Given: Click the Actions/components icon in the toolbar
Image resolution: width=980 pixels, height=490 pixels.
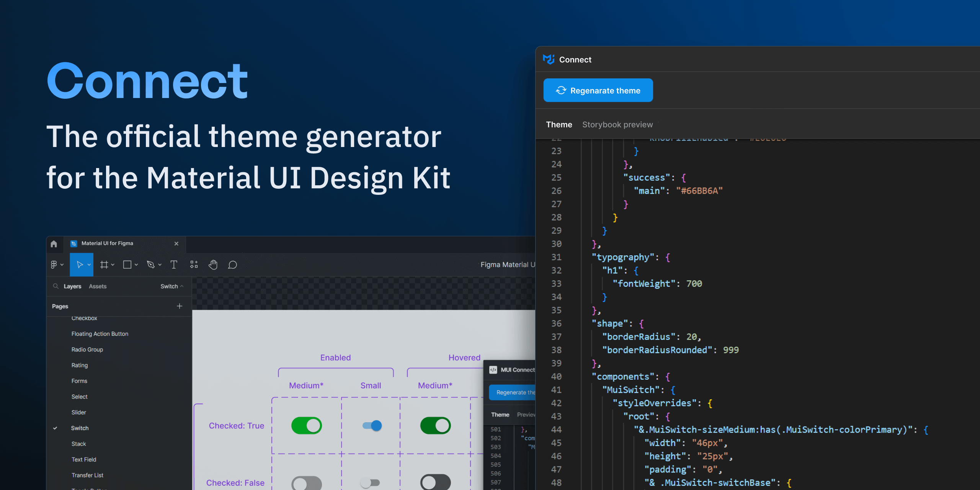Looking at the screenshot, I should point(193,264).
